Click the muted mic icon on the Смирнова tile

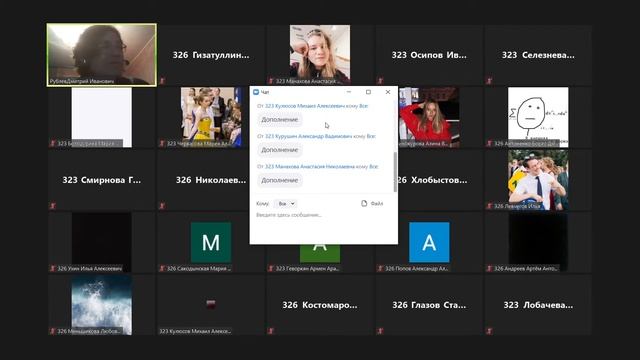click(x=53, y=206)
